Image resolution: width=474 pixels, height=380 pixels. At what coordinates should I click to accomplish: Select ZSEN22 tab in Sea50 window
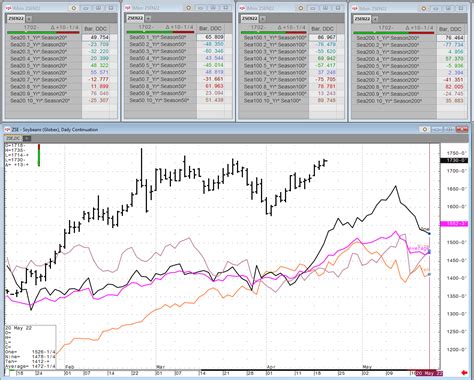136,18
